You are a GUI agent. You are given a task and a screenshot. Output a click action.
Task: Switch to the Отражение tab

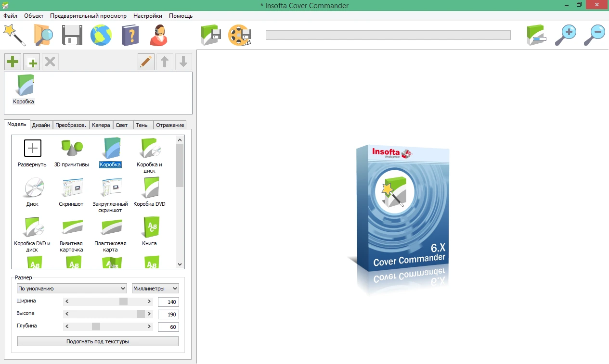(x=170, y=125)
